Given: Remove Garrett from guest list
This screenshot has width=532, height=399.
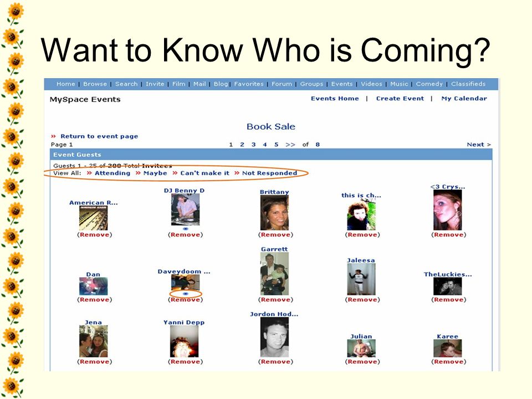Looking at the screenshot, I should (x=275, y=300).
